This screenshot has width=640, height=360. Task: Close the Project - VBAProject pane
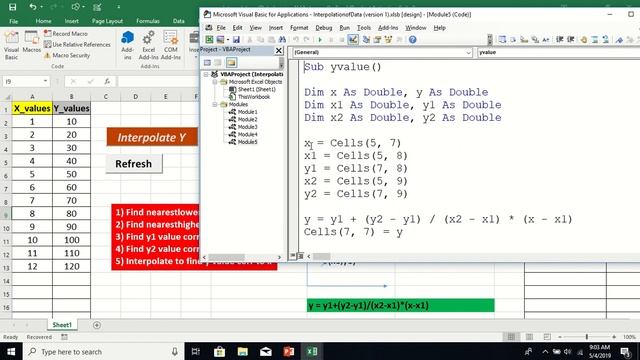(279, 50)
